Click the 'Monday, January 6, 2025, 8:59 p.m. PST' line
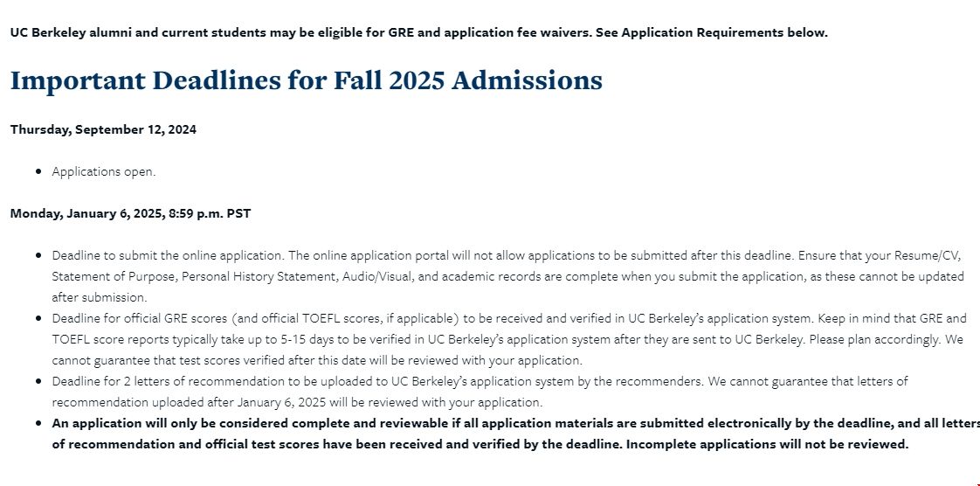 (131, 213)
